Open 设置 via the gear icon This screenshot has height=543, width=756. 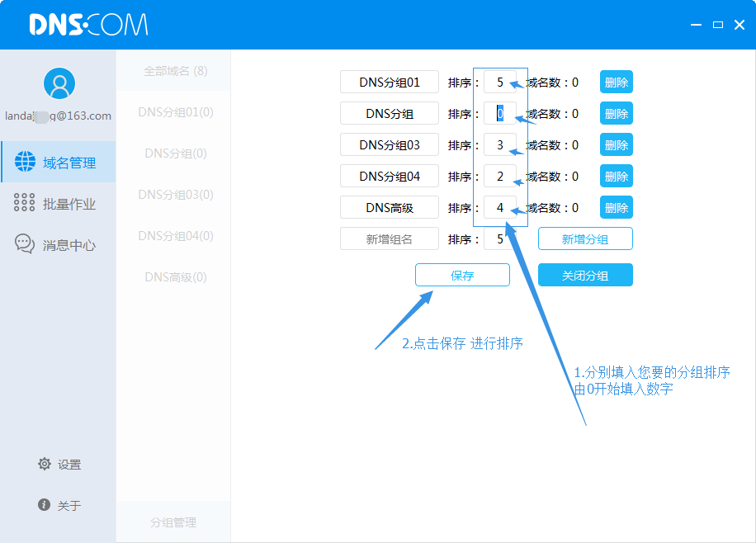point(45,464)
